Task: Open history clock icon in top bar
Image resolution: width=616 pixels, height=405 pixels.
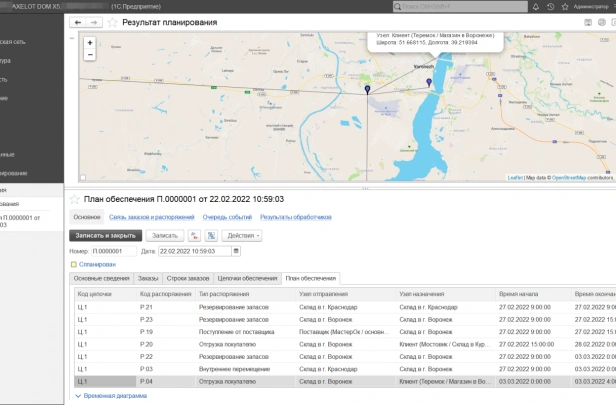Action: 550,7
